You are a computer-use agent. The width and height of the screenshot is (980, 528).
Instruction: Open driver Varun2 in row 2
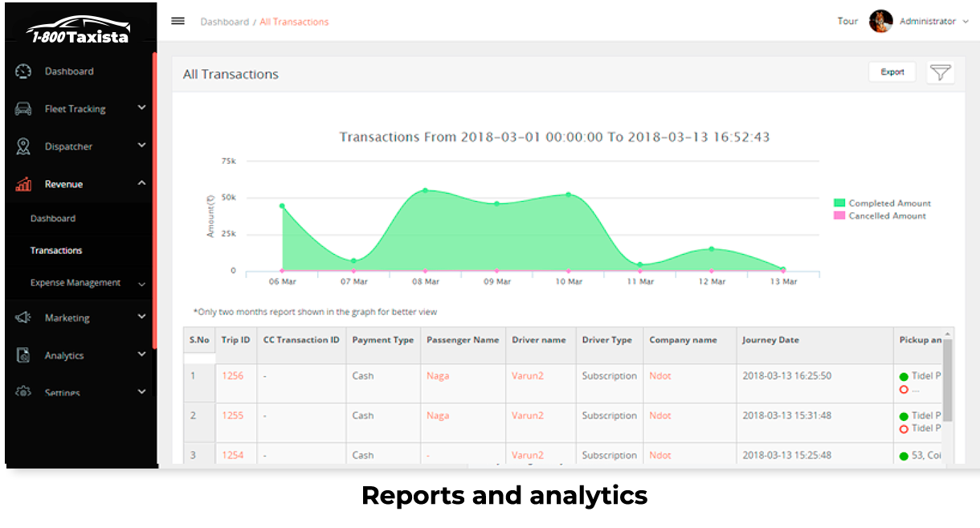pos(528,416)
